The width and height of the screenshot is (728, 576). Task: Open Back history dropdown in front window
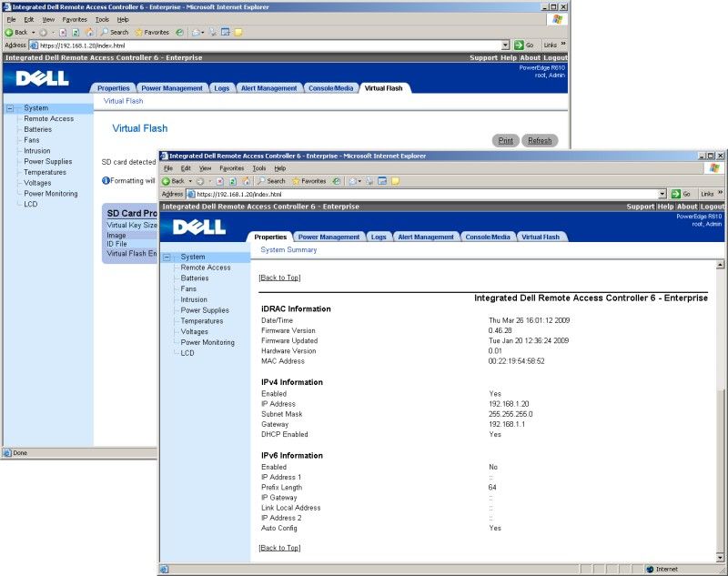pos(190,181)
